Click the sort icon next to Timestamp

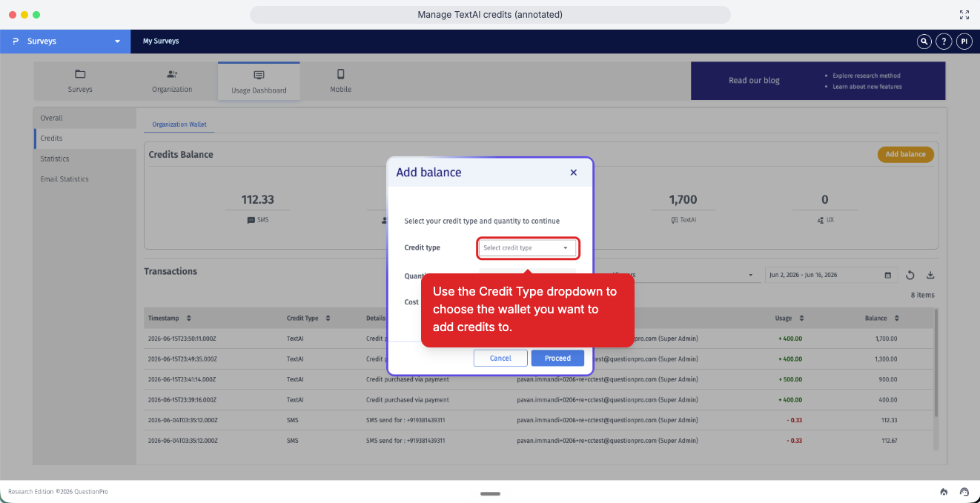(x=188, y=318)
